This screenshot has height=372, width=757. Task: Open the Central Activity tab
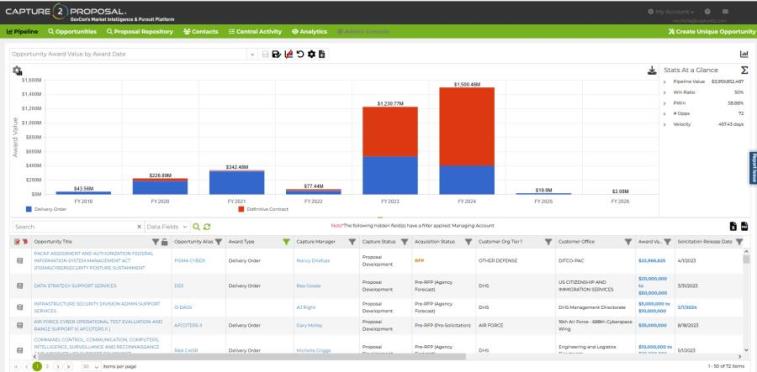pos(255,31)
